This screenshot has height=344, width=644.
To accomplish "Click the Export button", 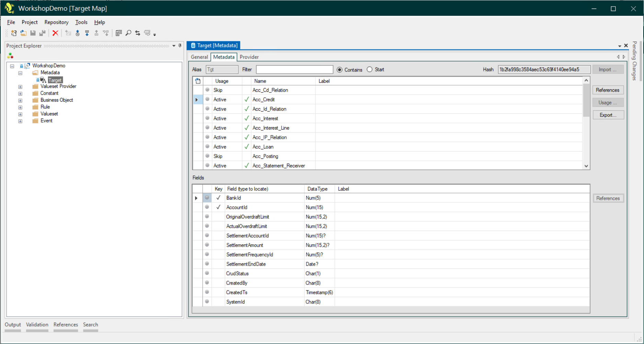I will [x=608, y=115].
